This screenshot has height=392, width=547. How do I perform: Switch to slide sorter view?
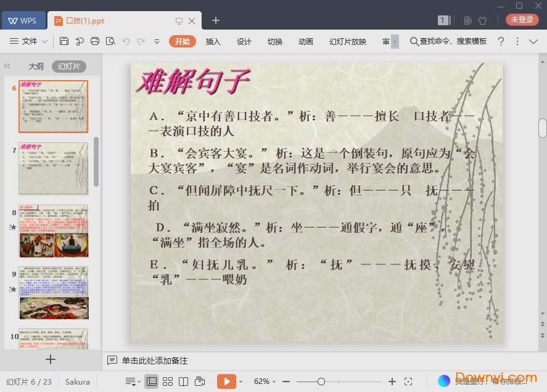168,382
